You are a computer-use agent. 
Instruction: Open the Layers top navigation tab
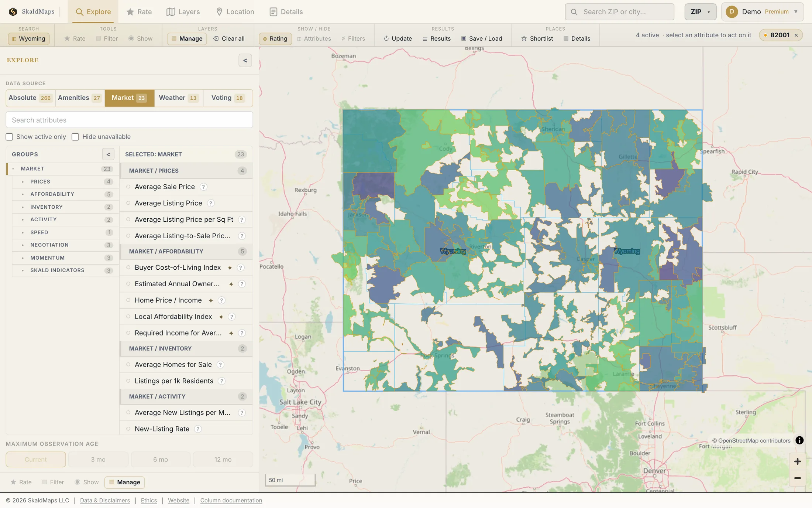tap(183, 12)
